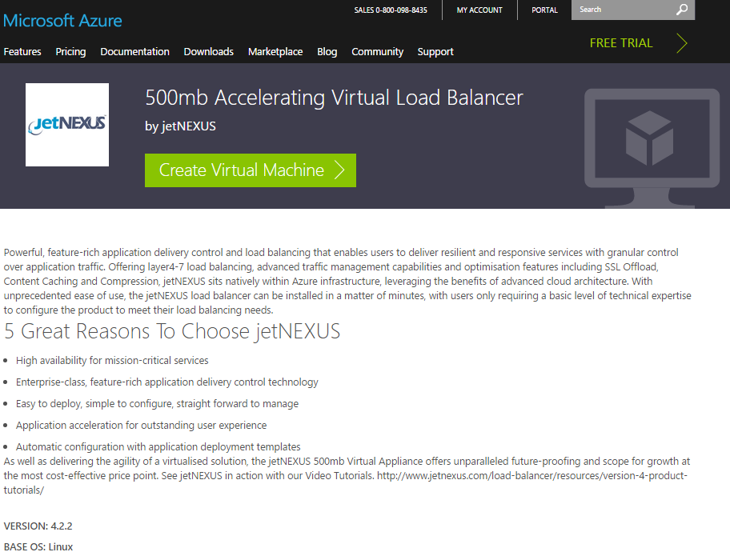Go to Microsoft Azure home logo

[62, 21]
